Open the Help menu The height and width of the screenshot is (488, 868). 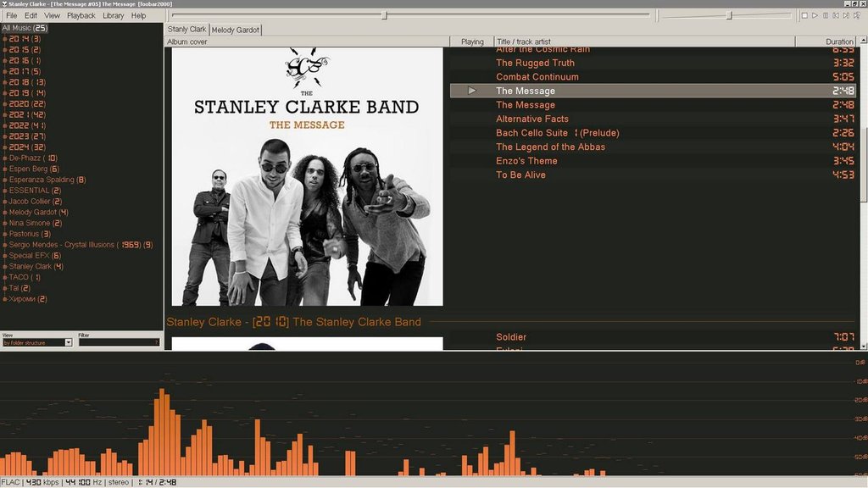[138, 15]
